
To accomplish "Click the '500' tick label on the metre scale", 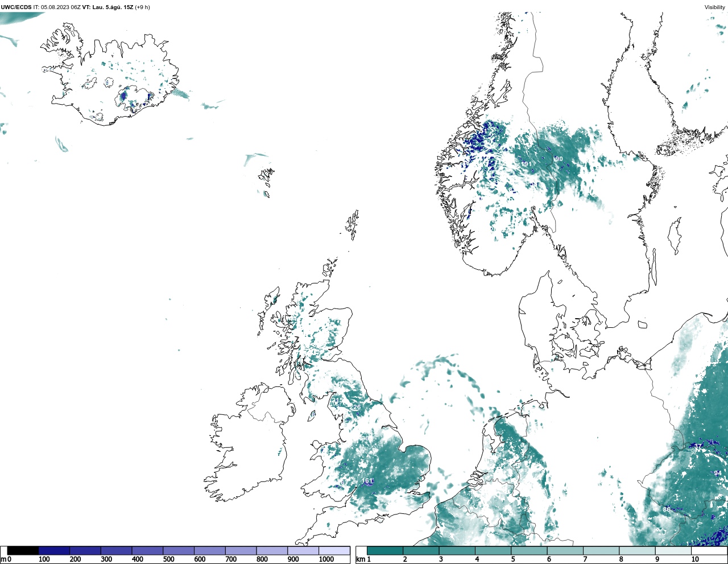I will coord(169,559).
